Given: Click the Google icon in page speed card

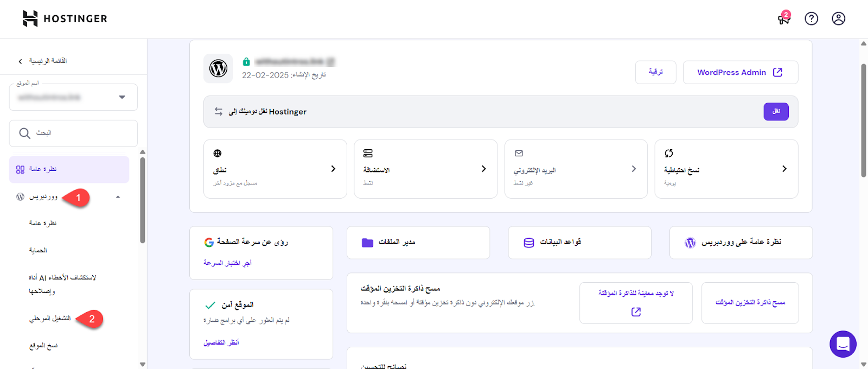Looking at the screenshot, I should click(x=209, y=242).
